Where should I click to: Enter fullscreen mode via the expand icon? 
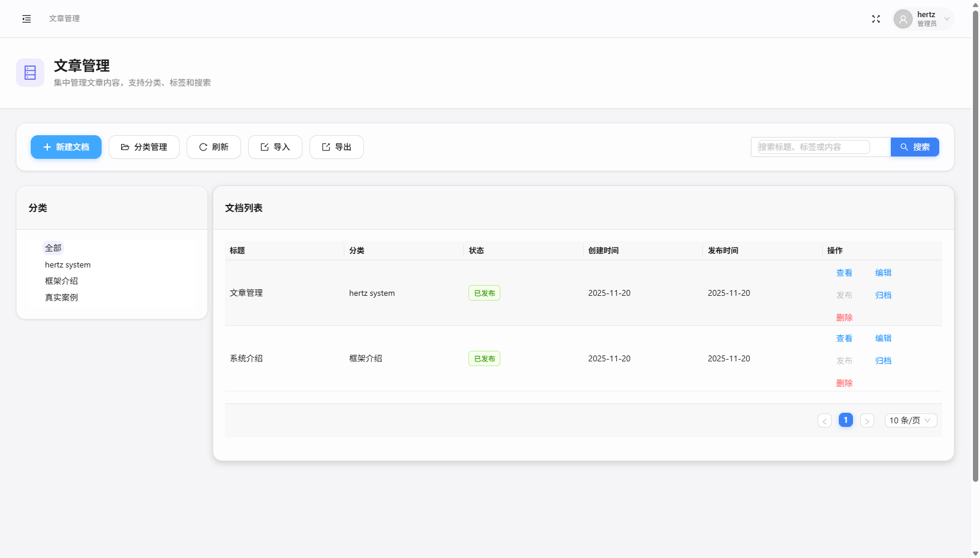[x=877, y=18]
